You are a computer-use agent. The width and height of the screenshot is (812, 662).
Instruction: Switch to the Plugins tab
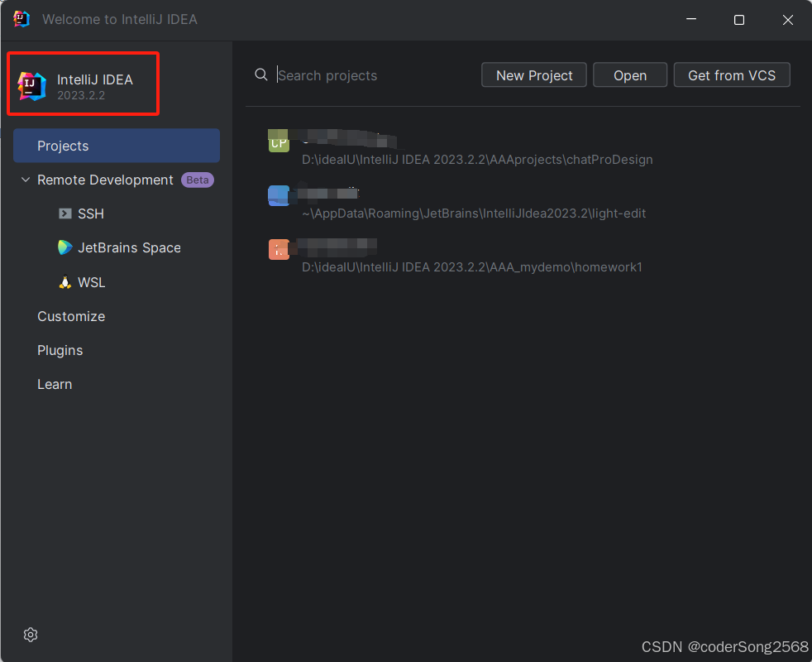[x=60, y=350]
